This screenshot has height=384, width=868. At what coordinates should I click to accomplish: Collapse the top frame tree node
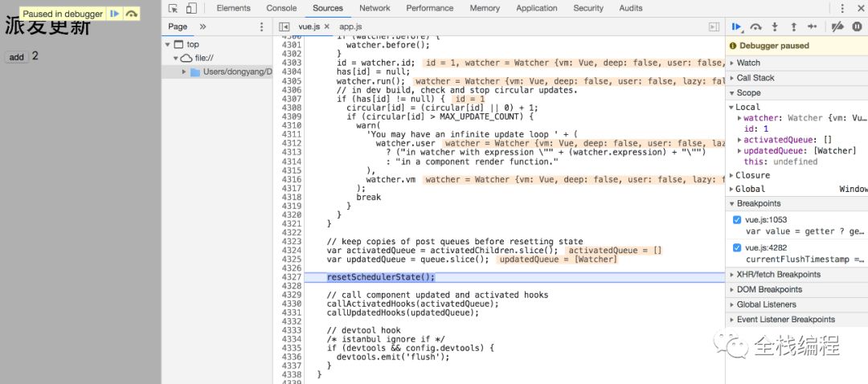166,44
